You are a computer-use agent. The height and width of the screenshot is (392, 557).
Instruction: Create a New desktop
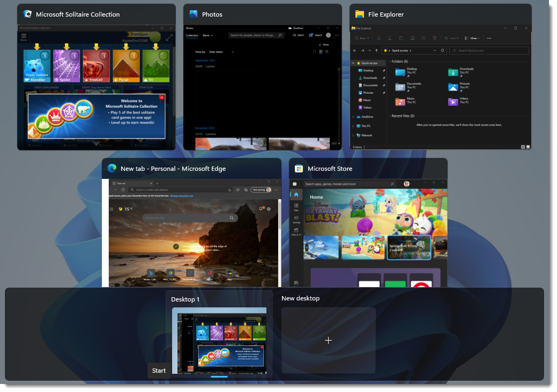coord(328,340)
